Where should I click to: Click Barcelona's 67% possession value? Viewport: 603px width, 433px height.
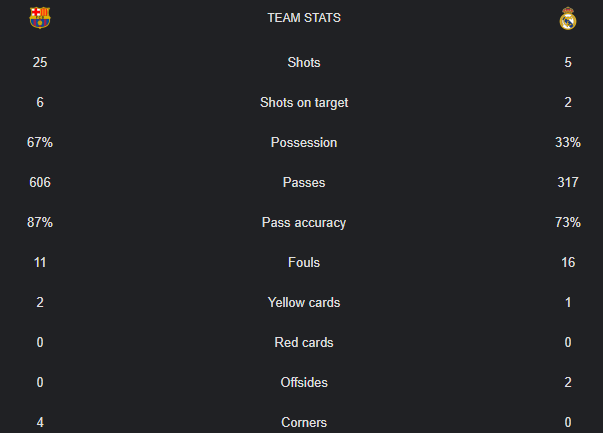click(40, 143)
